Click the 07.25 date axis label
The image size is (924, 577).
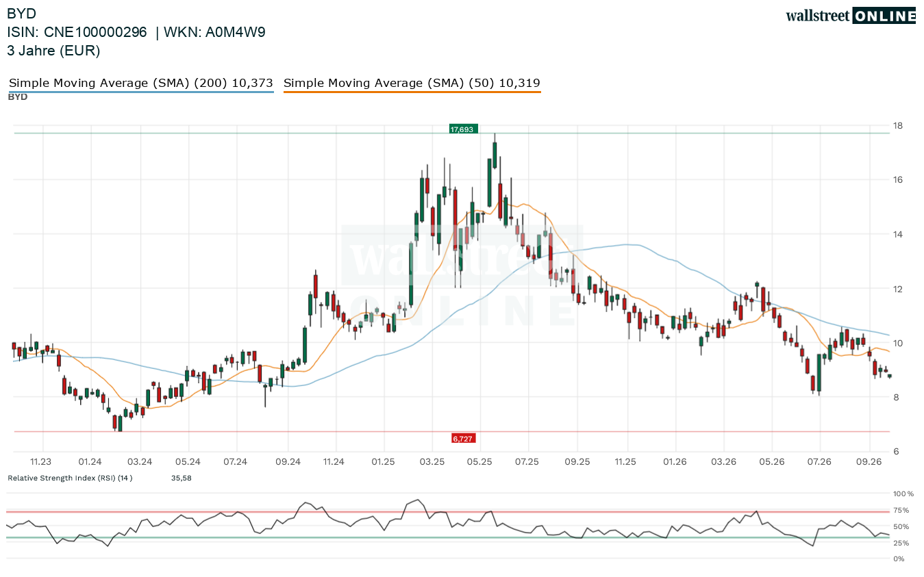click(x=527, y=462)
